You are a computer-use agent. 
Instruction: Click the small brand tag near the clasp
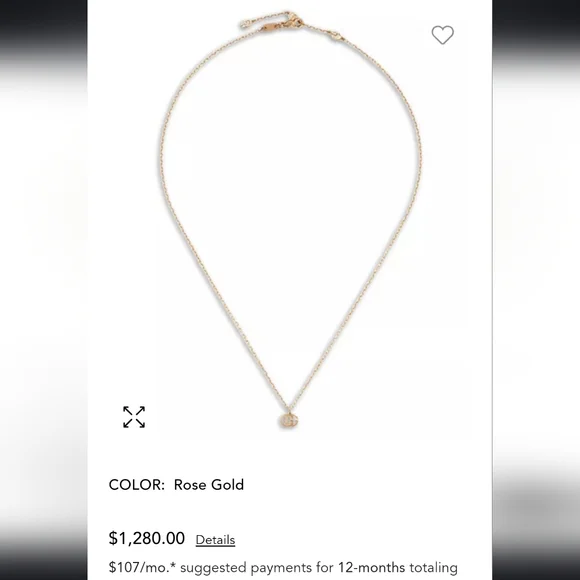point(269,27)
